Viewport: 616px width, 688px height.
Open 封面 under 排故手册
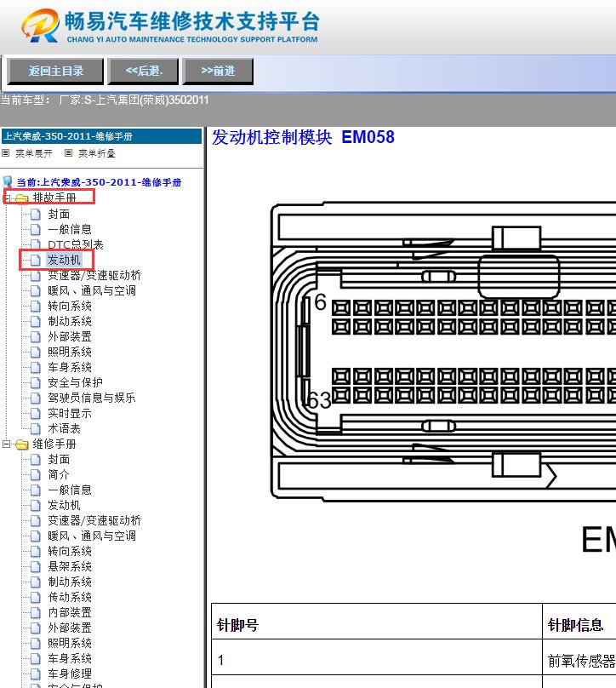coord(59,214)
